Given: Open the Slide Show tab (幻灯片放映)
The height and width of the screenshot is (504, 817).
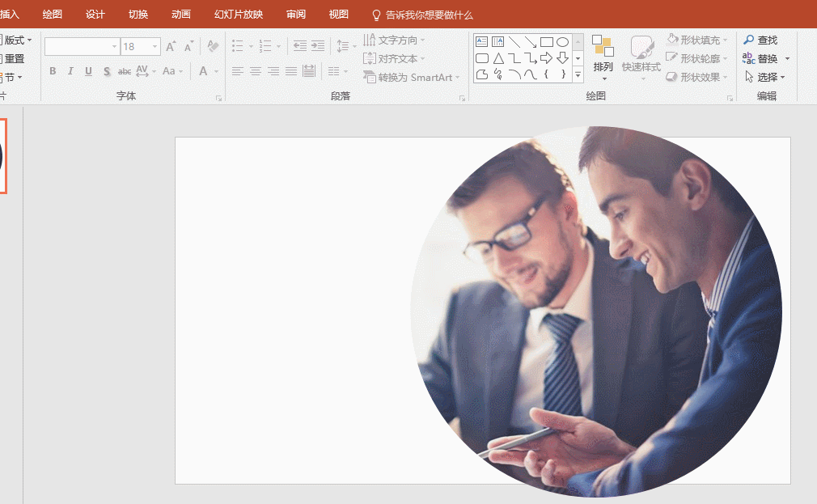Looking at the screenshot, I should pos(239,15).
